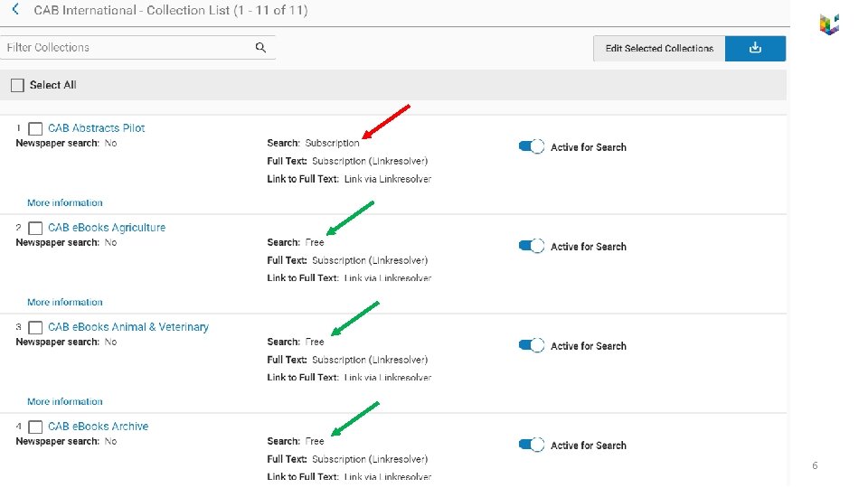Click Newspaper search: No under CAB eBooks Archive

coord(66,441)
